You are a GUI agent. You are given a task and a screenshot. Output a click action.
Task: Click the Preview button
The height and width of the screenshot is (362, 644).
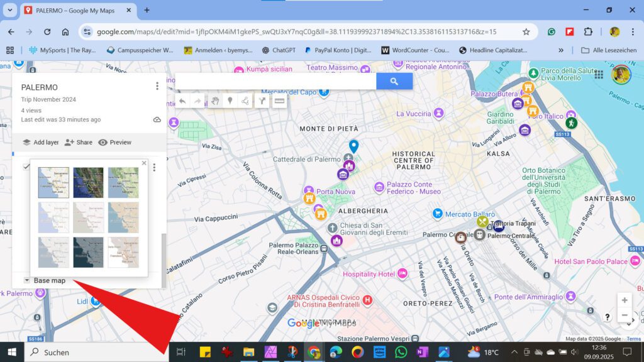115,142
